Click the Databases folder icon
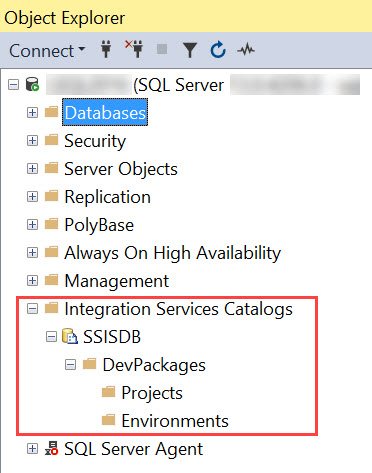This screenshot has width=372, height=473. (x=51, y=112)
